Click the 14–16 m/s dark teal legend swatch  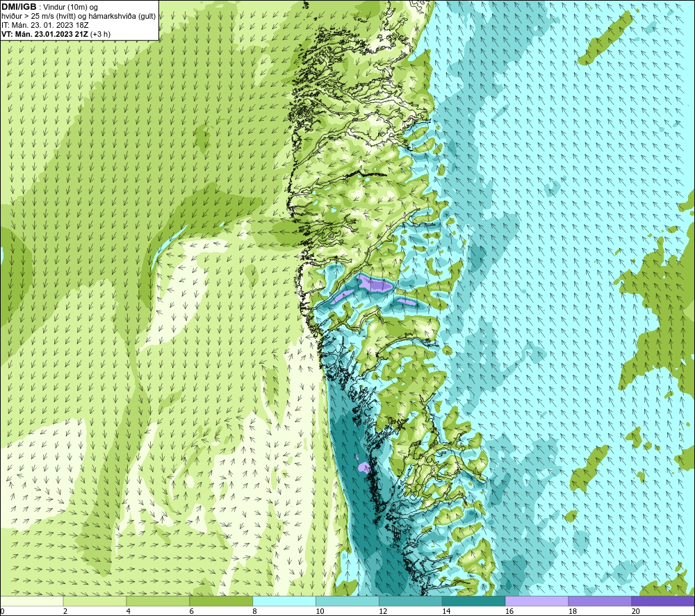point(473,601)
